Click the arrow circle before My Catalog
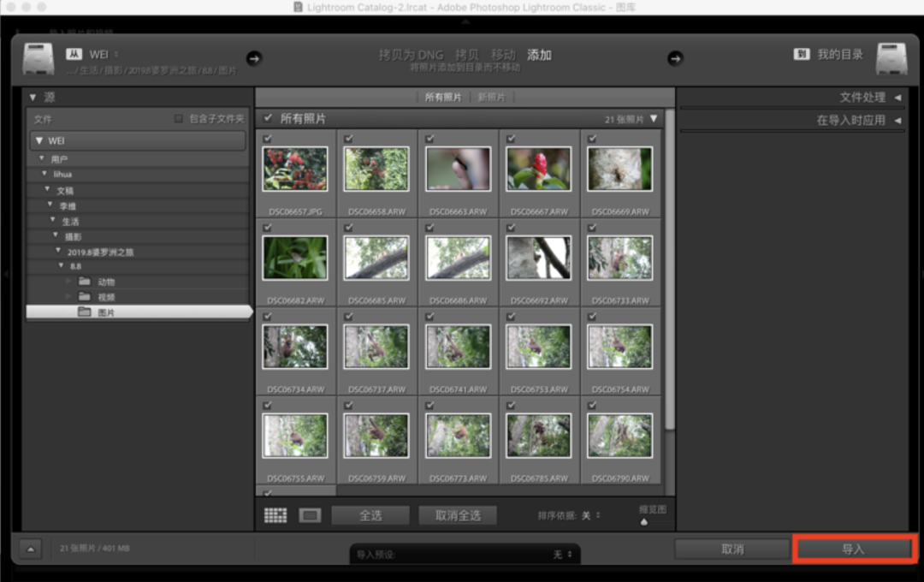The image size is (924, 582). tap(675, 58)
